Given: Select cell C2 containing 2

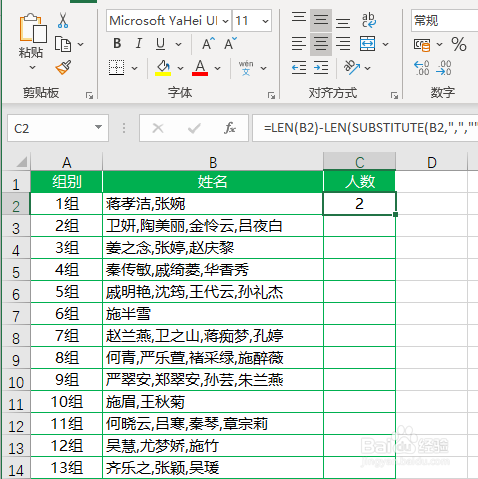Looking at the screenshot, I should (x=359, y=203).
